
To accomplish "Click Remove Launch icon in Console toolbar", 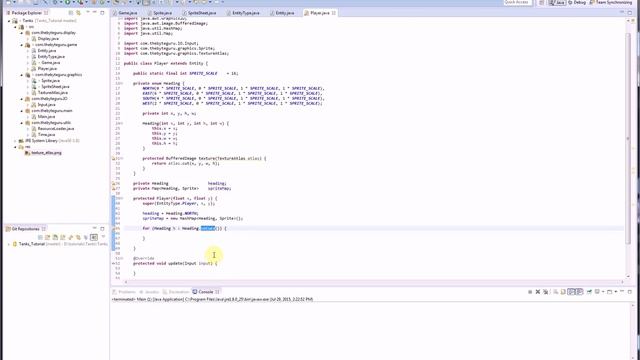I will point(538,292).
